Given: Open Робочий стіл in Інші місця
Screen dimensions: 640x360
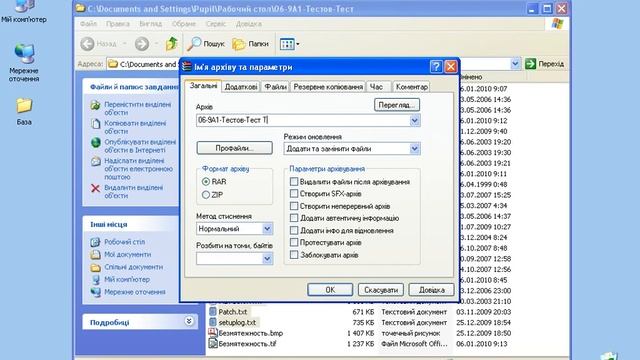Looking at the screenshot, I should point(124,242).
